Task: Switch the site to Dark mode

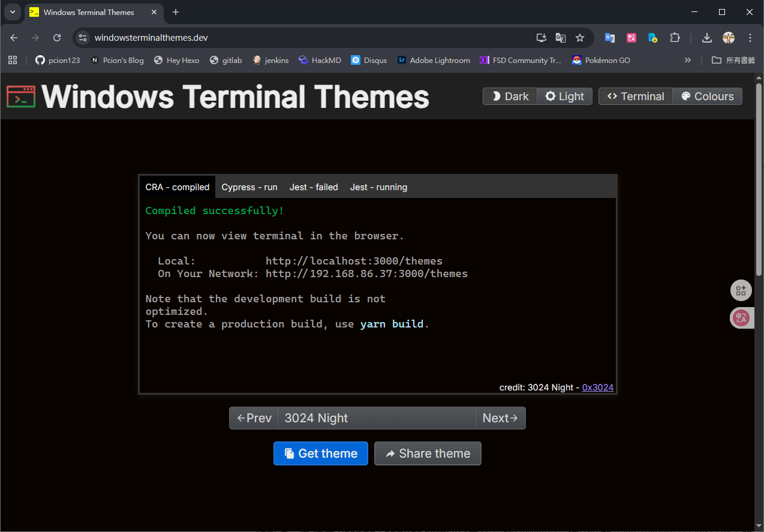Action: pyautogui.click(x=510, y=97)
